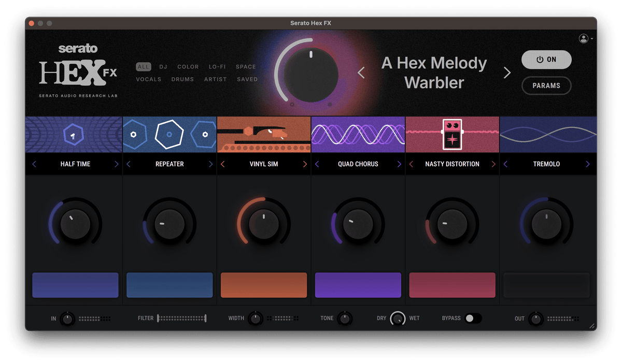Click the OUT gain knob
The height and width of the screenshot is (364, 622).
click(536, 318)
